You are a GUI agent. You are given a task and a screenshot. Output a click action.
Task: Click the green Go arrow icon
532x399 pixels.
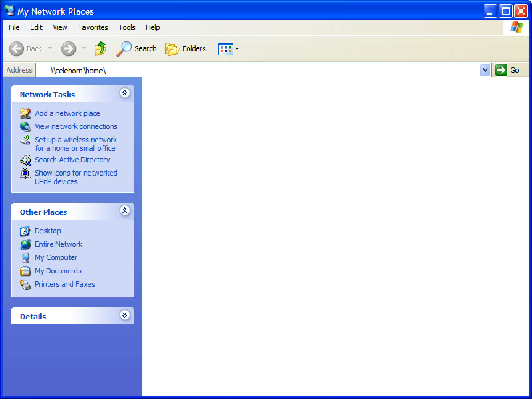501,70
